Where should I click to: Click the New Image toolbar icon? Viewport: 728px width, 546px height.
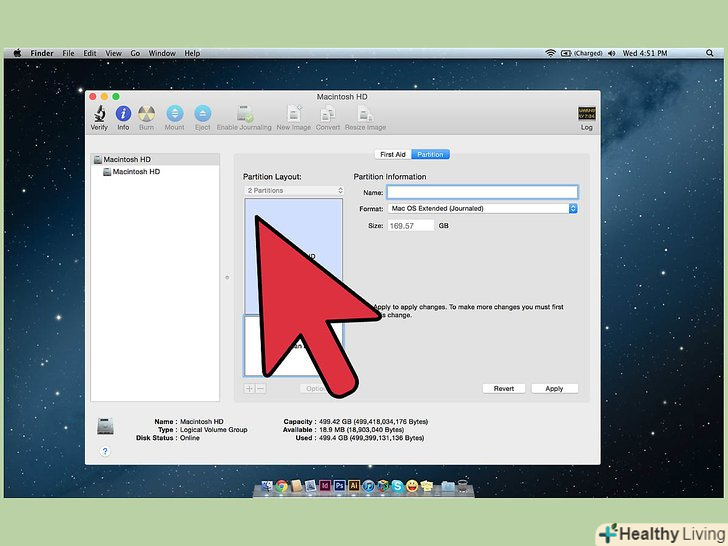[x=294, y=113]
